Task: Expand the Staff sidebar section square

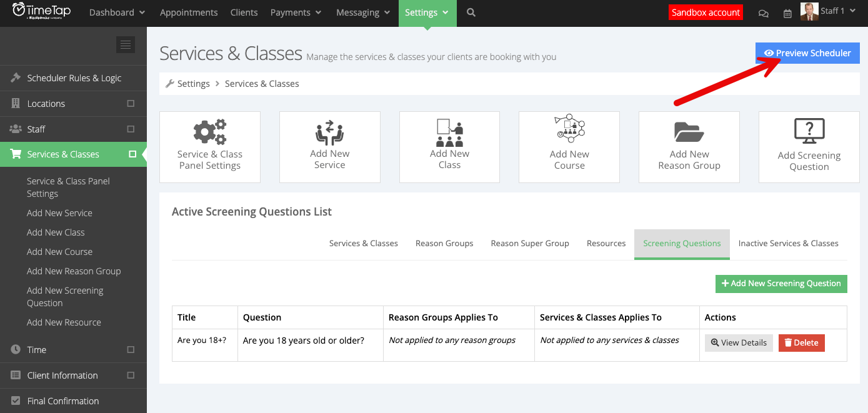Action: (131, 129)
